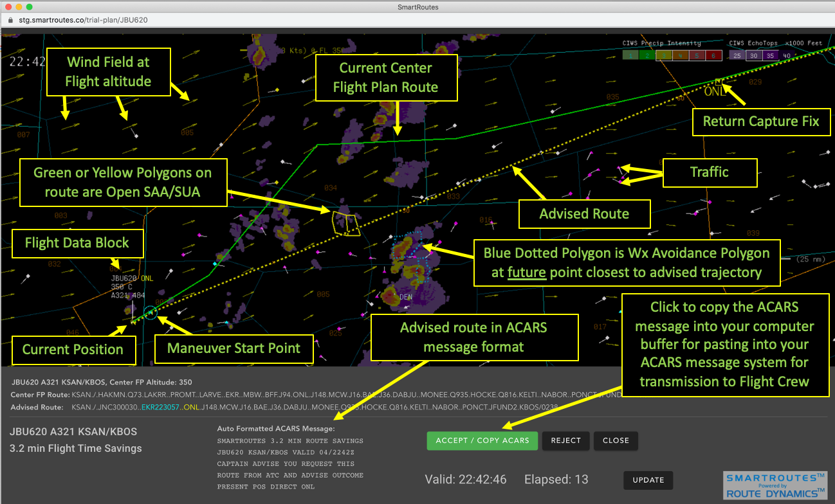
Task: Click the "Center FP Altitude: 350" header line
Action: pyautogui.click(x=102, y=382)
